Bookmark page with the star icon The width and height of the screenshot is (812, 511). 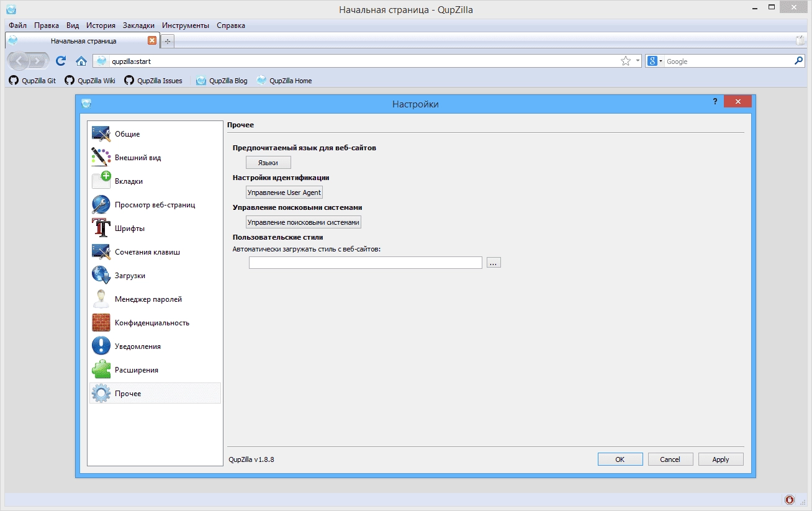coord(626,61)
